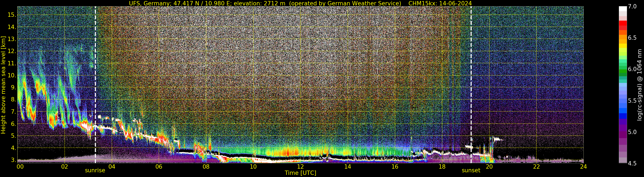Click the time axis tick '24'
644x177 pixels.
[583, 167]
